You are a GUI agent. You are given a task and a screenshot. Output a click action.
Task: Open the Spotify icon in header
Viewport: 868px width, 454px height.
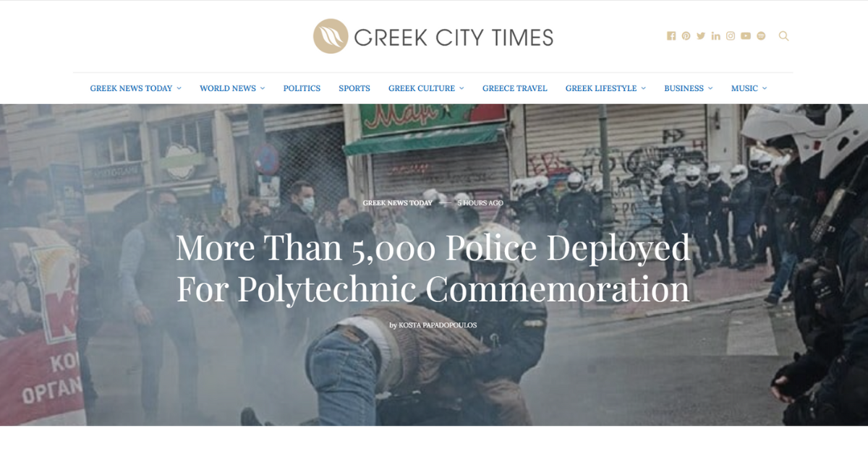(761, 36)
